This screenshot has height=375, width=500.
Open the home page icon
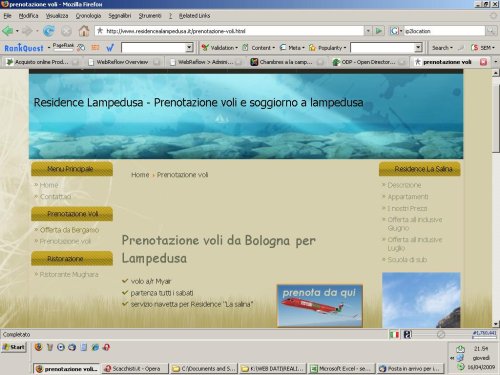click(x=84, y=31)
